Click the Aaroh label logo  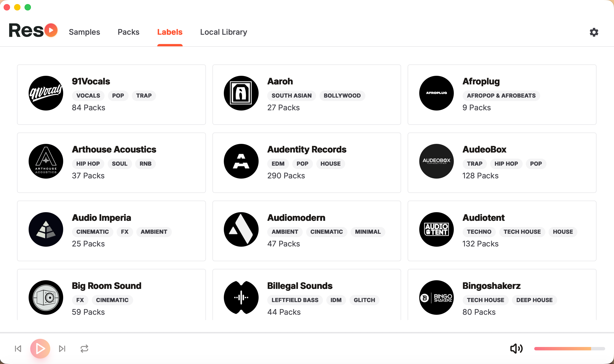[241, 93]
